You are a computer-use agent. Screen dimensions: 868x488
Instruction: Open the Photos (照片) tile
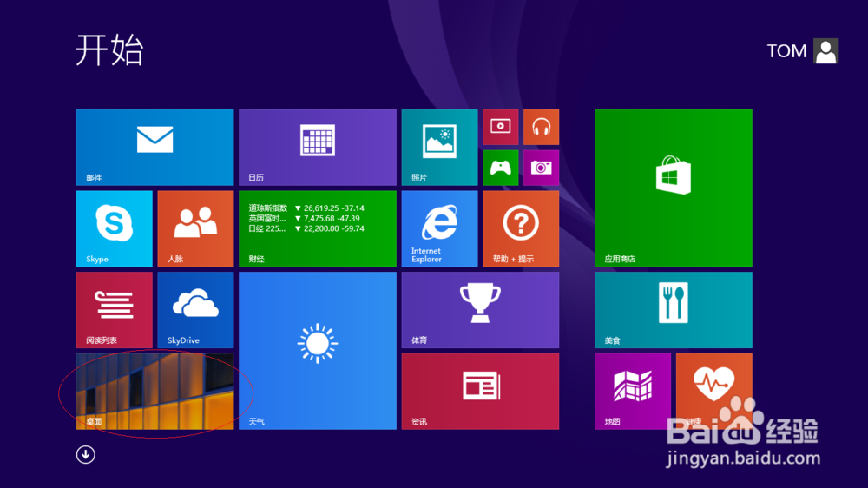[x=439, y=148]
